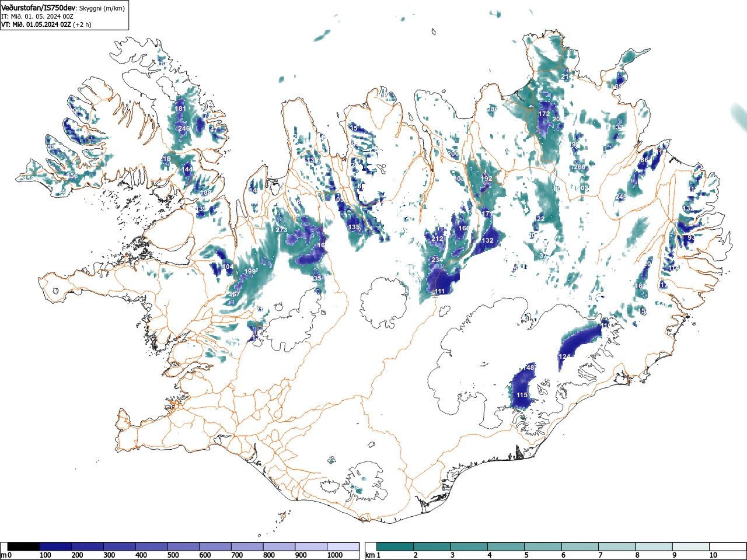Select the '246' visibility value on the map
Screen dimensions: 747x560
click(183, 129)
